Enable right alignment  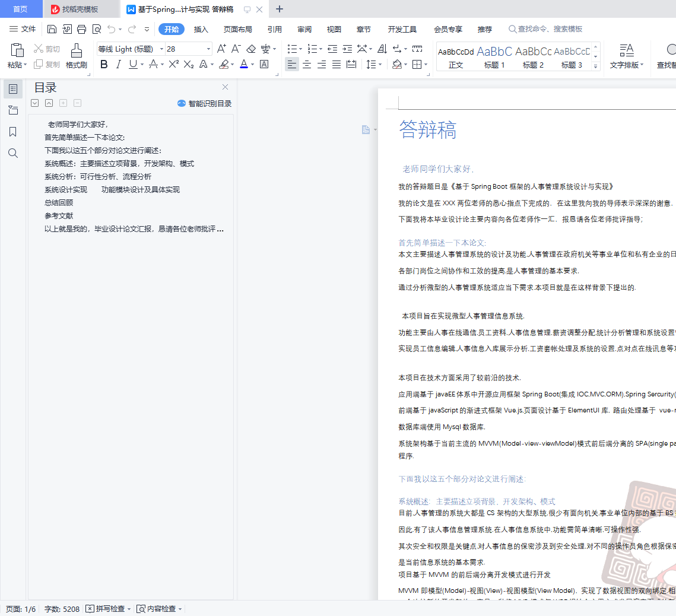coord(322,64)
